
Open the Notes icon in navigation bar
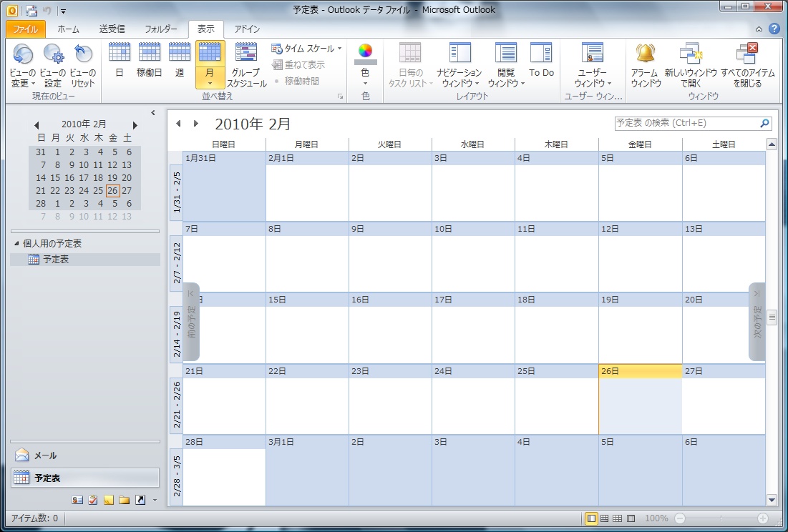pos(109,500)
